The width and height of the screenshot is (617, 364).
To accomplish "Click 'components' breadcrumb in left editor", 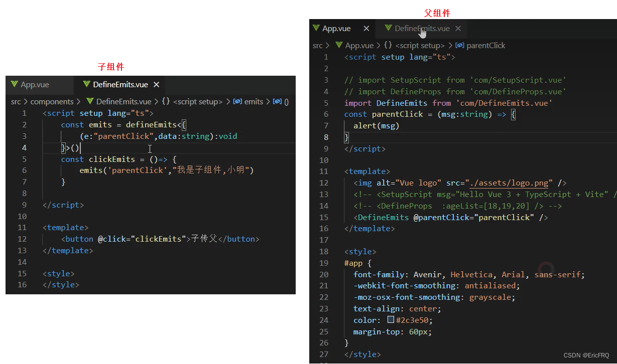I will [x=52, y=101].
